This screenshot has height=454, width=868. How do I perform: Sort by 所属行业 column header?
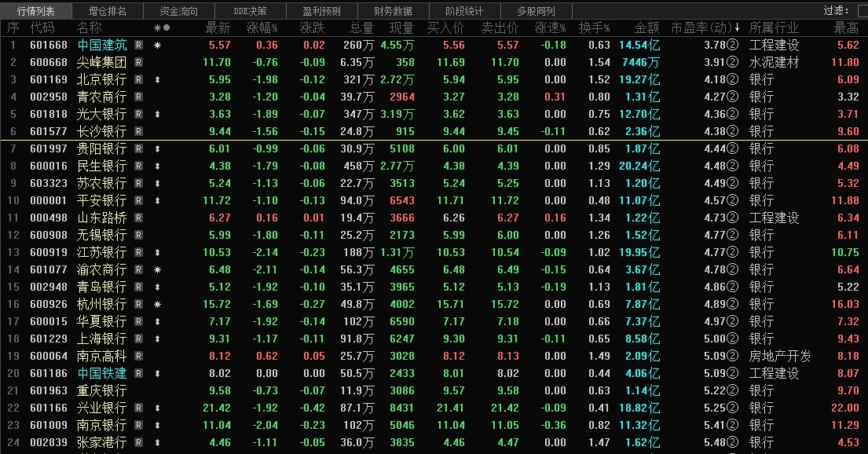(774, 27)
